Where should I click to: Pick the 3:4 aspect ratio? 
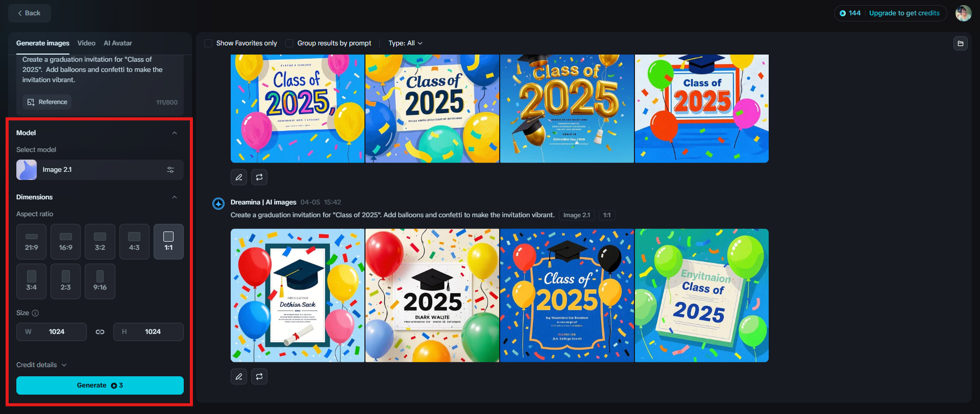pos(32,281)
